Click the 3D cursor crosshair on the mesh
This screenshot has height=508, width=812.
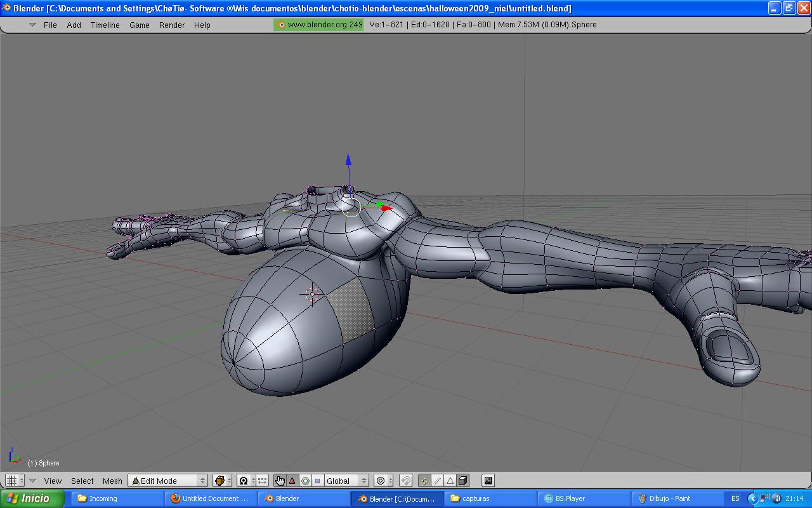[x=312, y=294]
